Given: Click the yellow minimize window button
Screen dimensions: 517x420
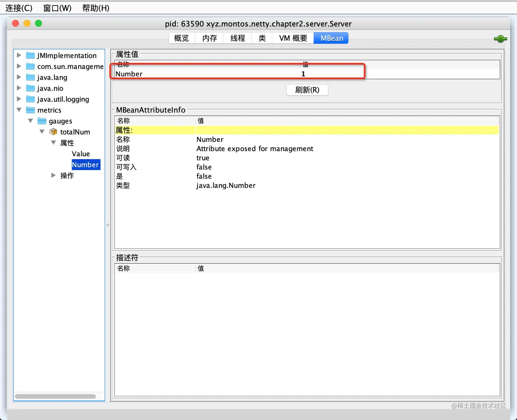Looking at the screenshot, I should click(x=27, y=23).
